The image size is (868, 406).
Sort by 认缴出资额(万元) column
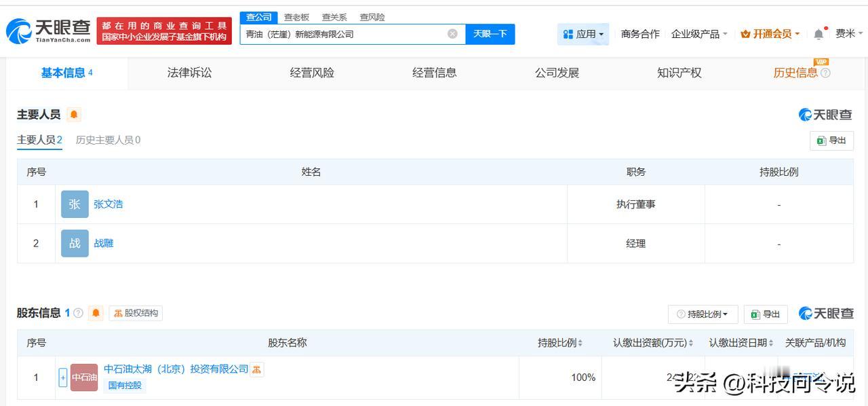tap(691, 344)
